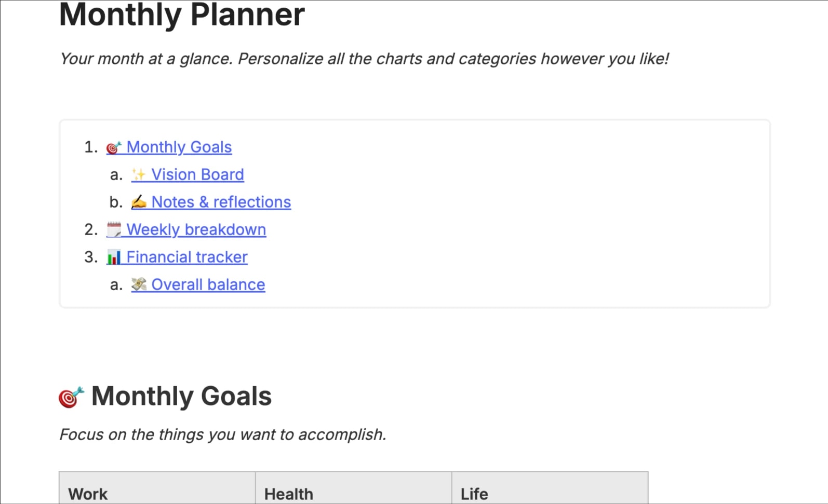
Task: Follow the Financial tracker link
Action: (187, 257)
